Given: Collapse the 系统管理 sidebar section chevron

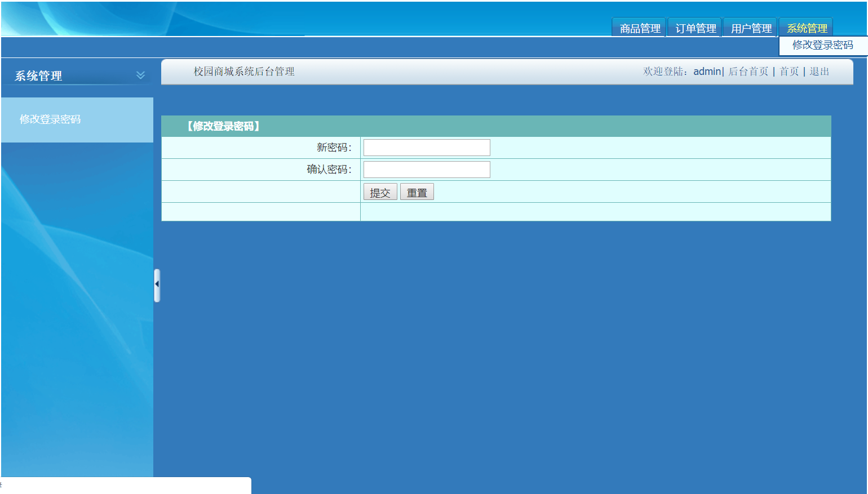Looking at the screenshot, I should click(x=140, y=75).
